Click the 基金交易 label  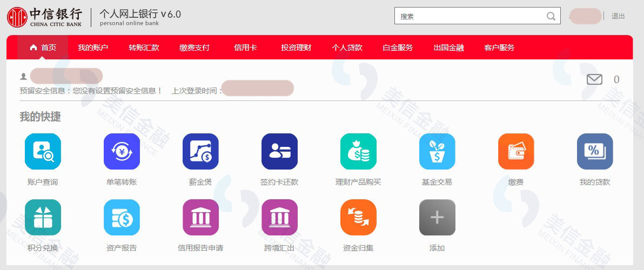tap(437, 182)
